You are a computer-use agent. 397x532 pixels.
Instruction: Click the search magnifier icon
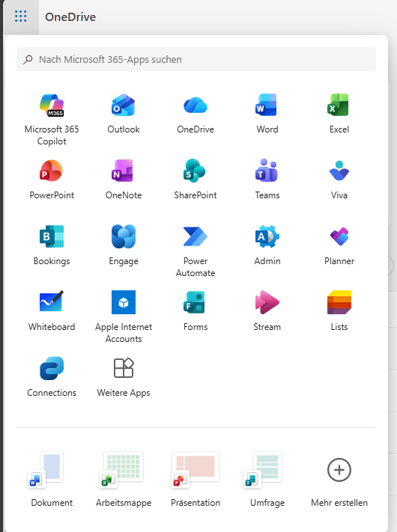[28, 60]
